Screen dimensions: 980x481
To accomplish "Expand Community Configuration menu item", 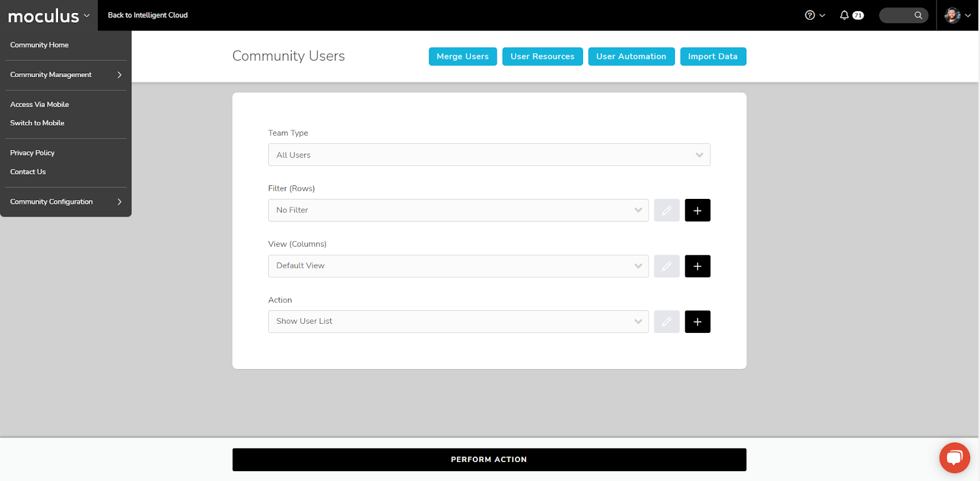I will (x=66, y=202).
